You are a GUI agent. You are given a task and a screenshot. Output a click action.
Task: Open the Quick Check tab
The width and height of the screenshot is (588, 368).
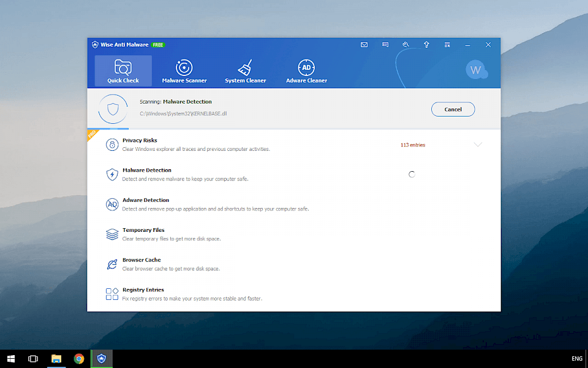point(123,71)
